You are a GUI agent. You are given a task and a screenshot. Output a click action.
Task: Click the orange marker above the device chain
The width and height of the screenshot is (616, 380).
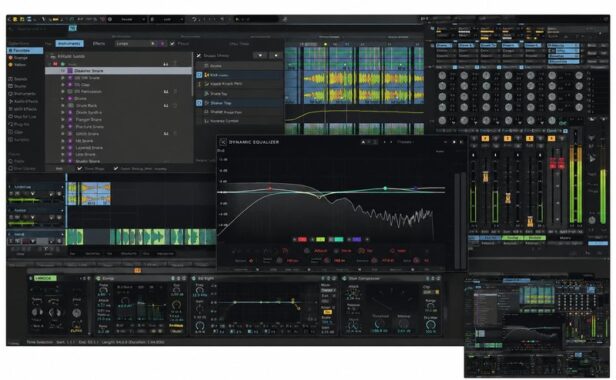(x=138, y=270)
